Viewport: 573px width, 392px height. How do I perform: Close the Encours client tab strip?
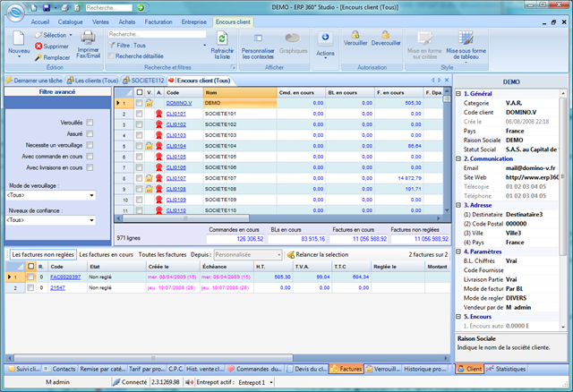coord(447,80)
